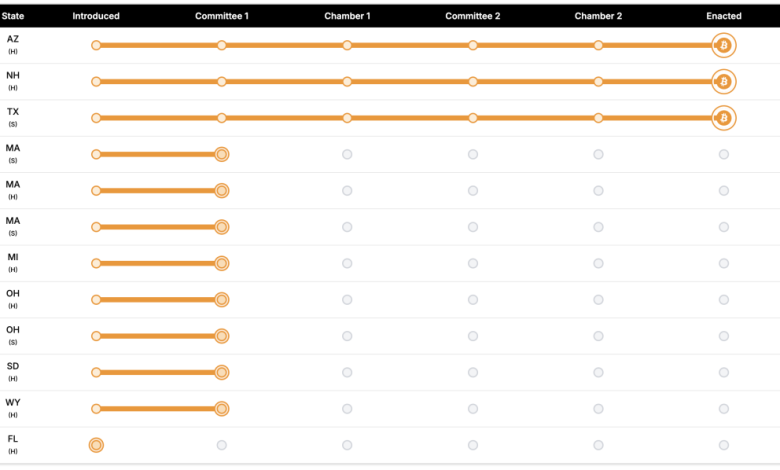Open the SD state label
This screenshot has height=470, width=780.
click(13, 367)
